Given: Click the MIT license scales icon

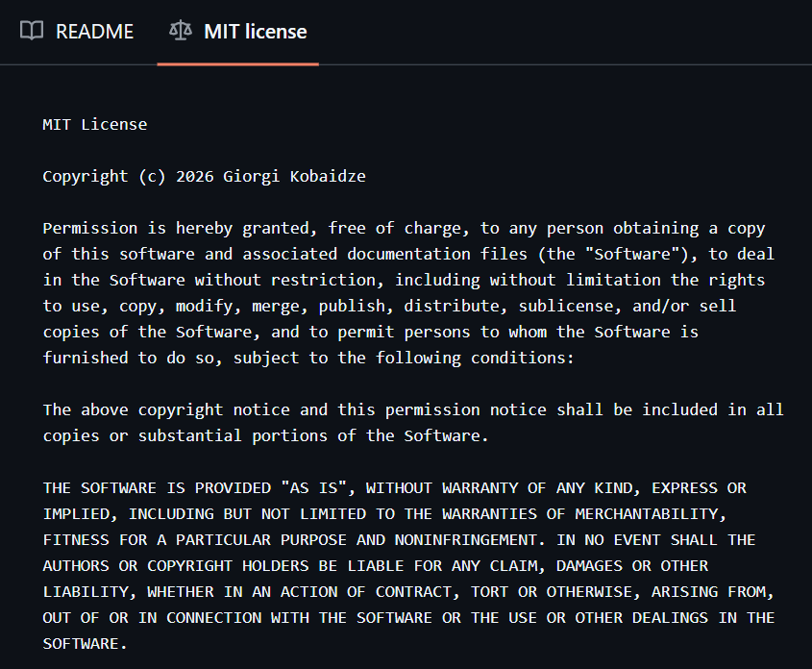Looking at the screenshot, I should click(180, 31).
